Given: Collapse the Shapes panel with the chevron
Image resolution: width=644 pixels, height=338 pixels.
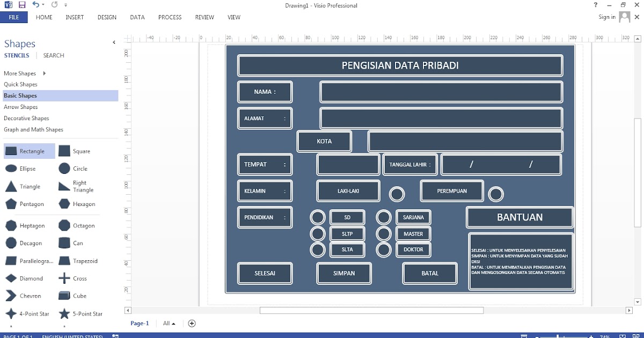Looking at the screenshot, I should click(114, 42).
